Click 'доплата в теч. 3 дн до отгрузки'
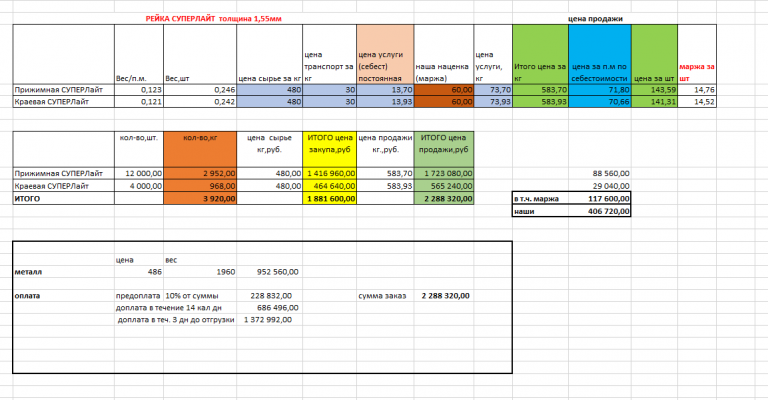The image size is (768, 400). point(176,320)
